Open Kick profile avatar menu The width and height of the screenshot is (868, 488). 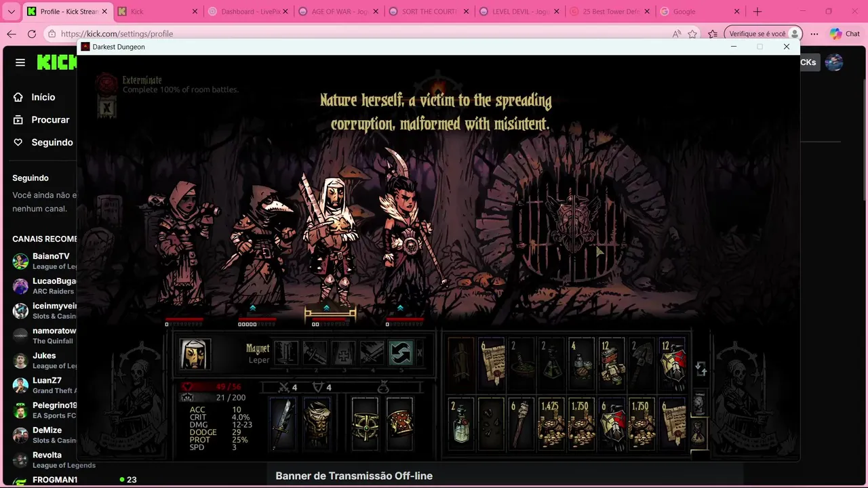[834, 62]
